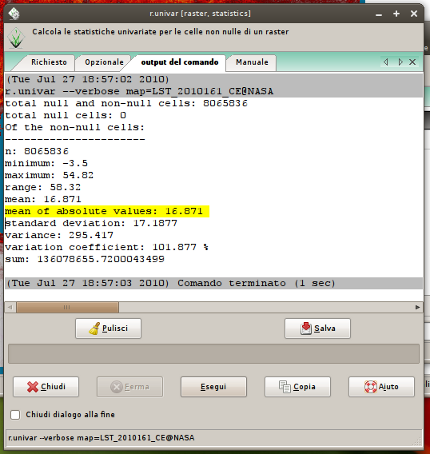Switch to the Richiesto tab
Viewport: 430px width, 454px height.
pyautogui.click(x=49, y=62)
